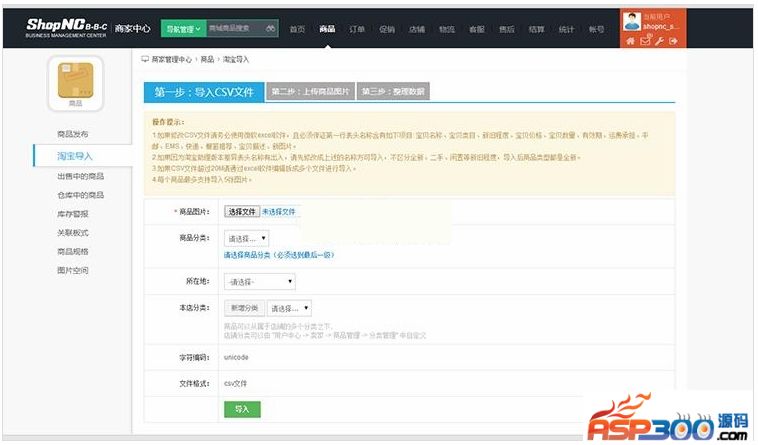Click 商品 in the breadcrumb
The width and height of the screenshot is (758, 445).
click(207, 59)
